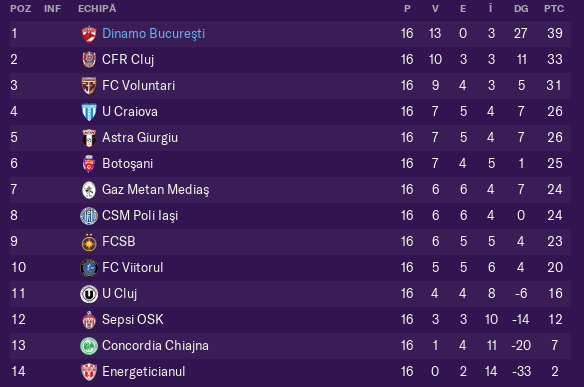584x387 pixels.
Task: Click the Concordia Chiajna club crest
Action: pyautogui.click(x=89, y=346)
